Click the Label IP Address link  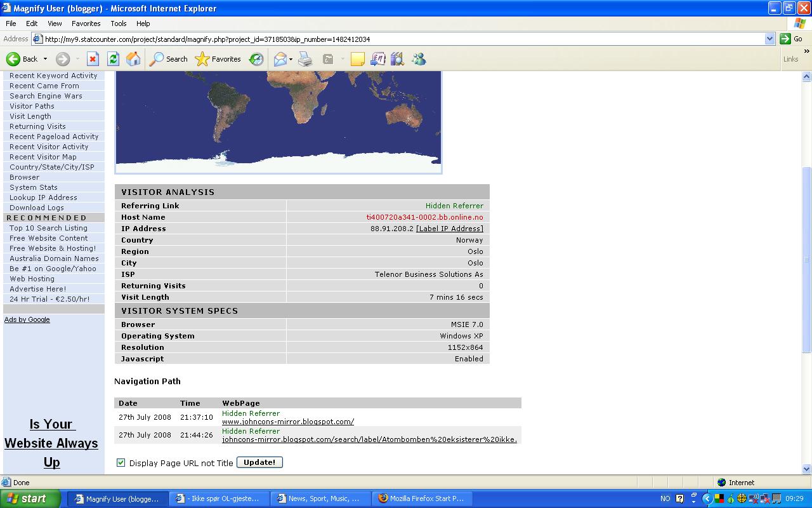click(x=450, y=229)
